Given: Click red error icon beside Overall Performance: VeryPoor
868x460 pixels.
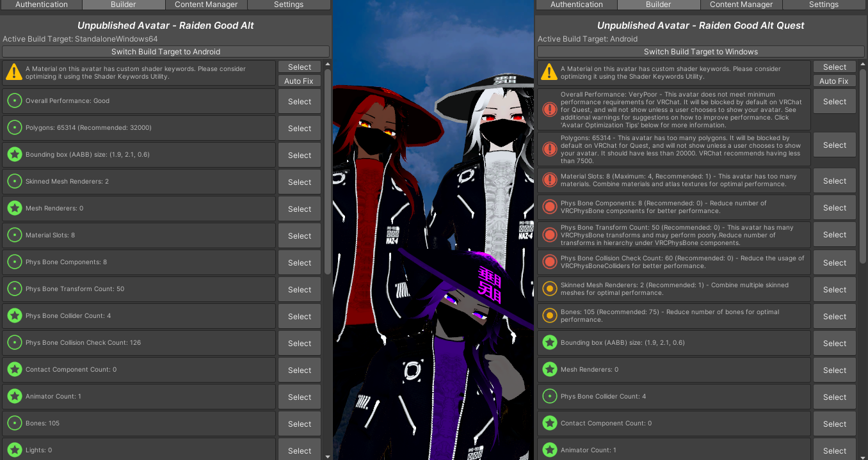Looking at the screenshot, I should pyautogui.click(x=549, y=109).
